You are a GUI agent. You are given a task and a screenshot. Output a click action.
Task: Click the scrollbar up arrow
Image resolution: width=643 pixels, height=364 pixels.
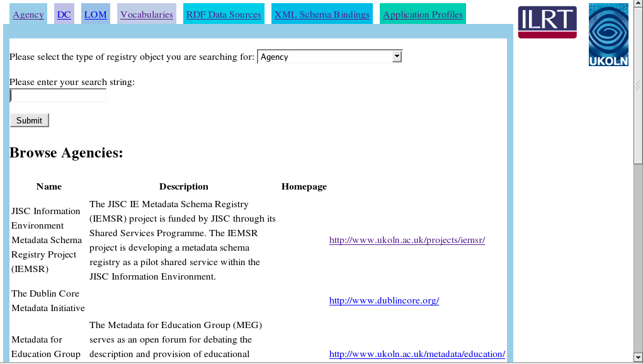pyautogui.click(x=638, y=3)
